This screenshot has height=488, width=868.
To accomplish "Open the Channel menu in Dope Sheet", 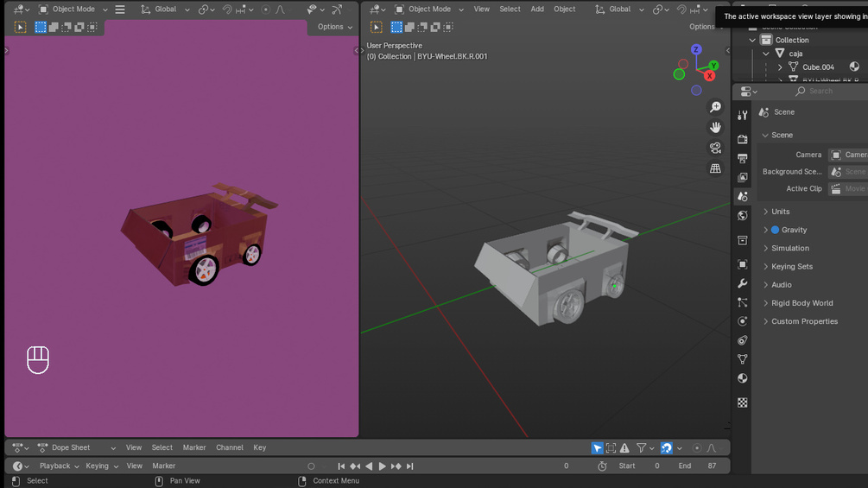I will tap(229, 447).
